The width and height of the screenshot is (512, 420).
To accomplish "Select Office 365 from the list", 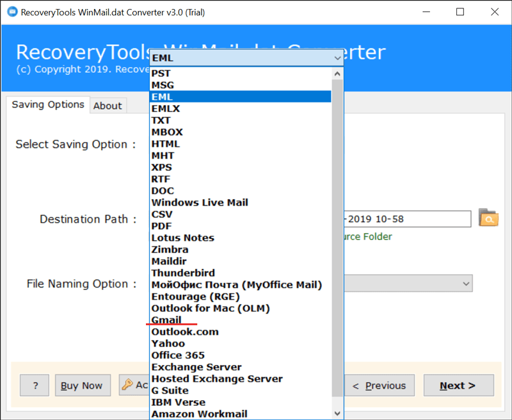I will [178, 355].
